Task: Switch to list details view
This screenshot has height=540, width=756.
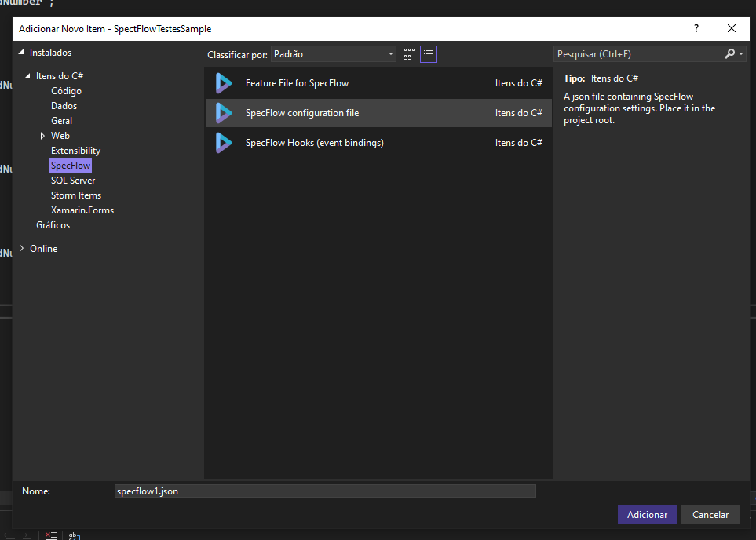Action: 429,54
